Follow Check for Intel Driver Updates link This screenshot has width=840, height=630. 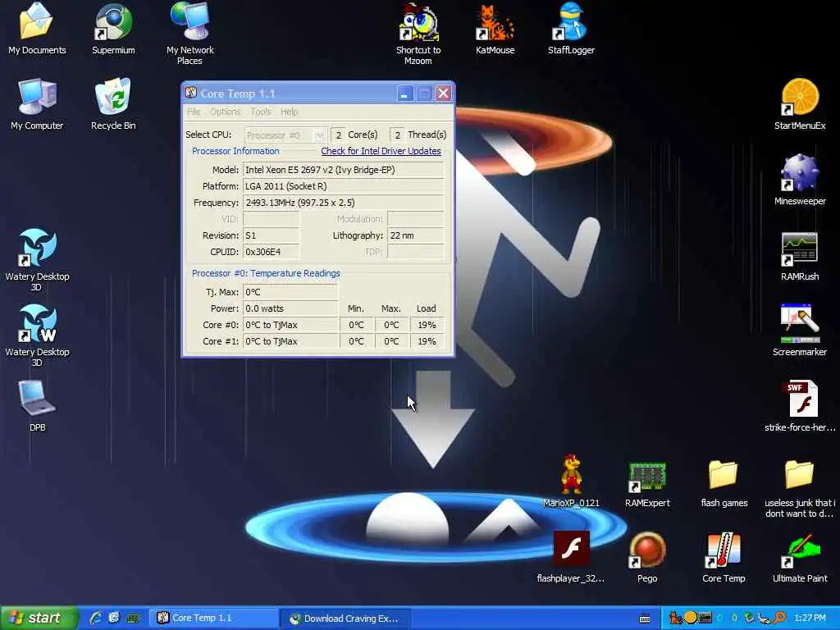pos(381,151)
